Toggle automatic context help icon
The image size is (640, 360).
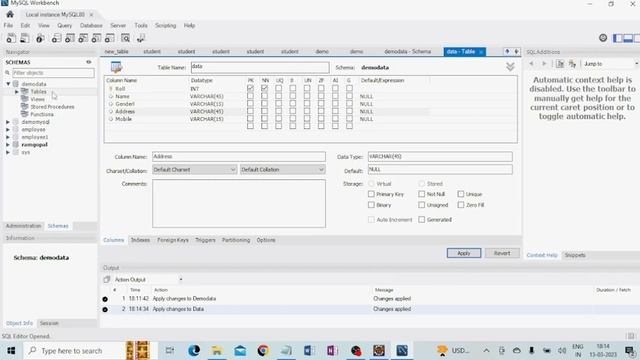point(572,64)
